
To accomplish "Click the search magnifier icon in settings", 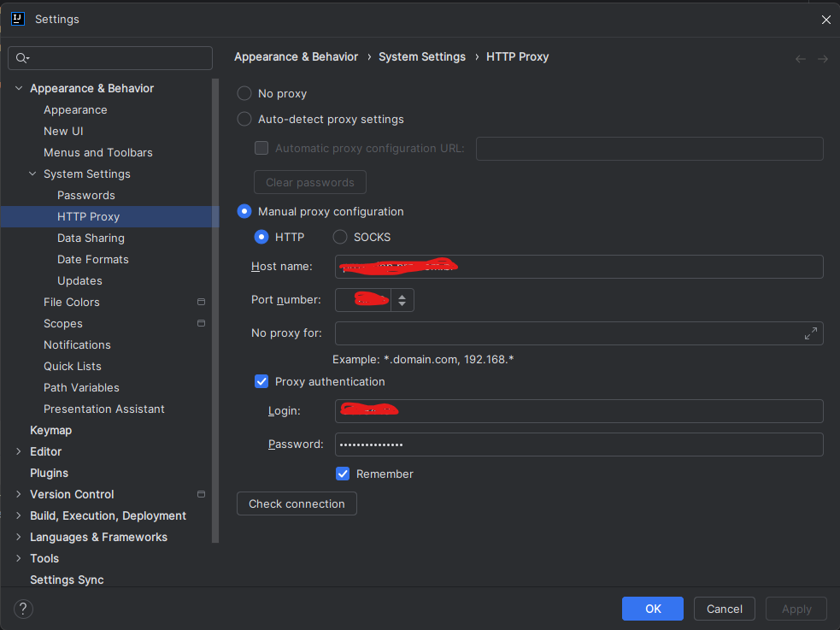I will [x=22, y=58].
